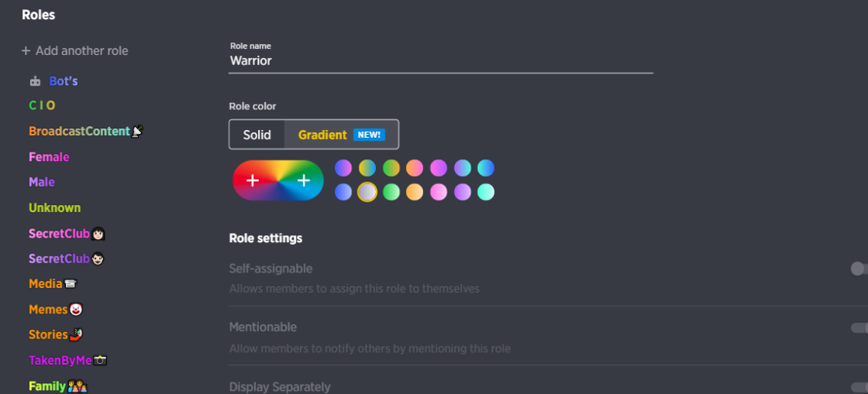Click the right plus in the gradient picker
The image size is (868, 394).
pos(304,180)
